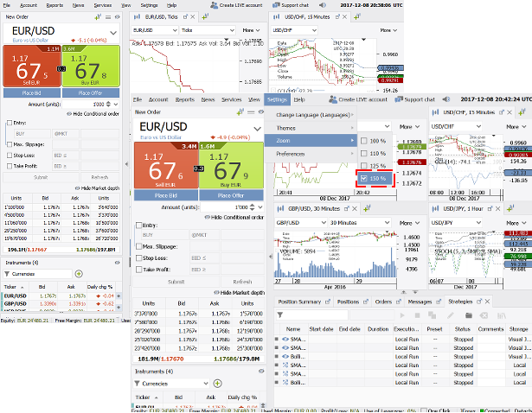Detach the Position Summary tab

pos(328,302)
